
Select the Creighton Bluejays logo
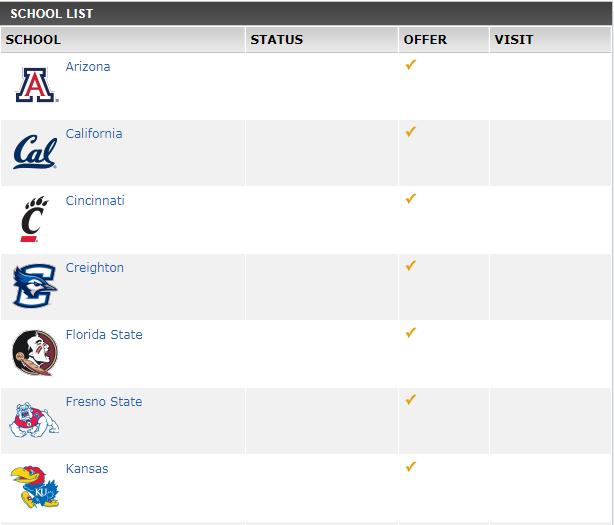point(35,286)
